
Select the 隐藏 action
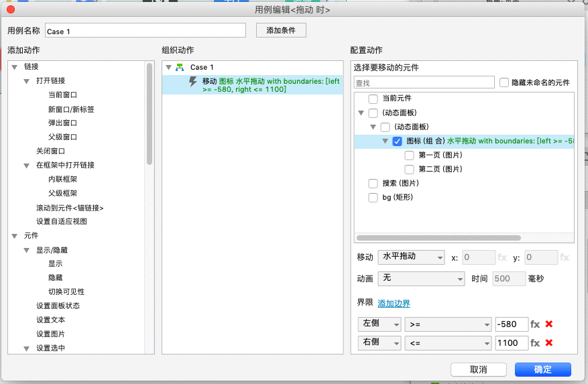tap(56, 278)
